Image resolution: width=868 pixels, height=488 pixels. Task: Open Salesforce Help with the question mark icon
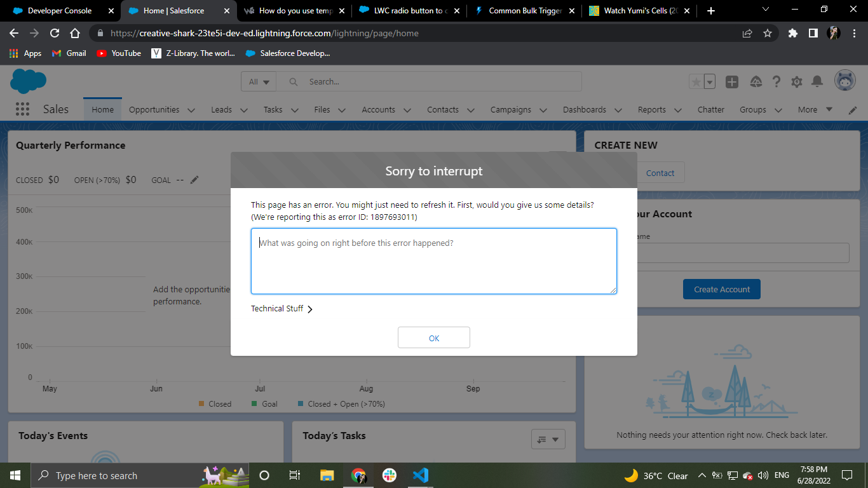(776, 81)
